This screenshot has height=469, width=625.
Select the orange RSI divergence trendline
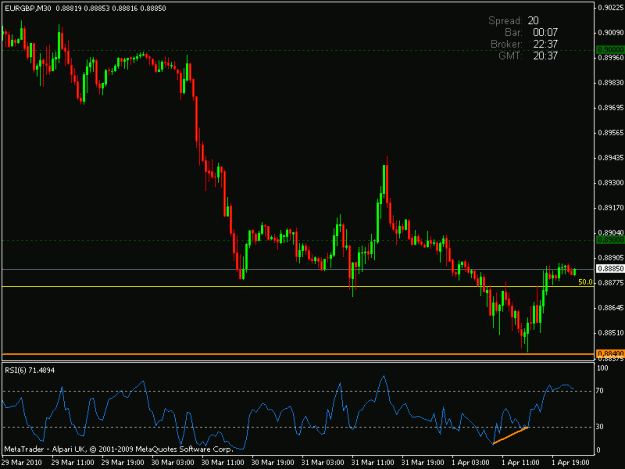click(511, 435)
